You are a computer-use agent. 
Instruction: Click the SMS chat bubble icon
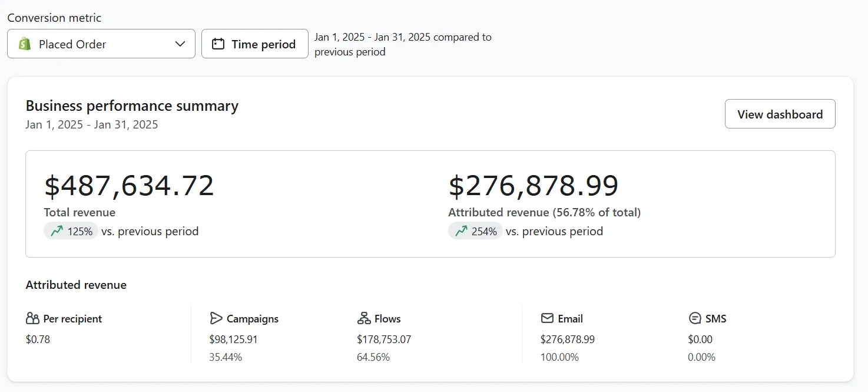(695, 319)
